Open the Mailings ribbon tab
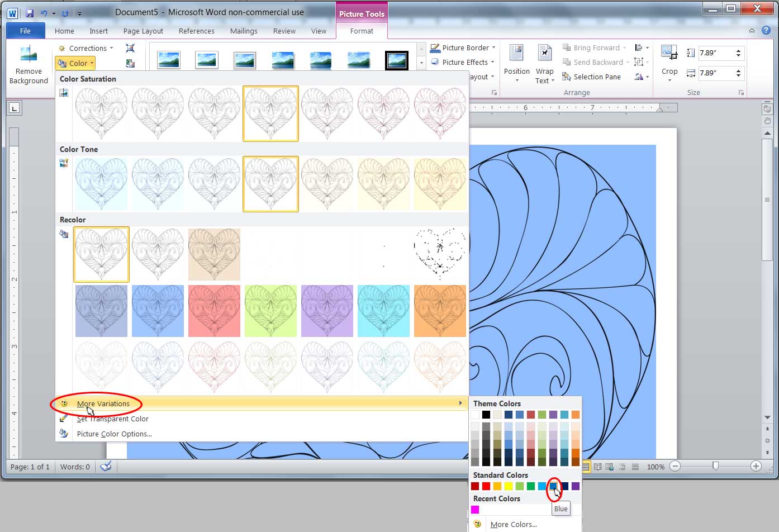Screen dimensions: 779x532 pyautogui.click(x=244, y=31)
